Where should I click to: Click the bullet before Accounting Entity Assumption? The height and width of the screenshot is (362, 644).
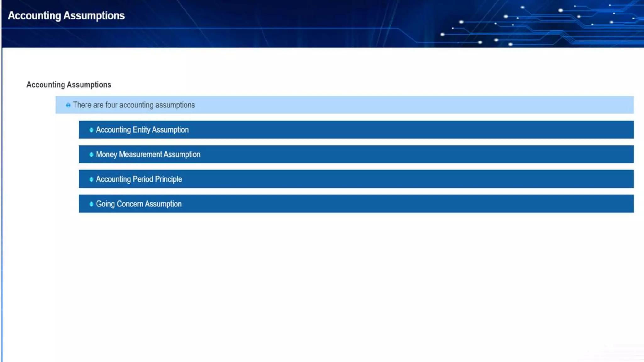click(91, 130)
